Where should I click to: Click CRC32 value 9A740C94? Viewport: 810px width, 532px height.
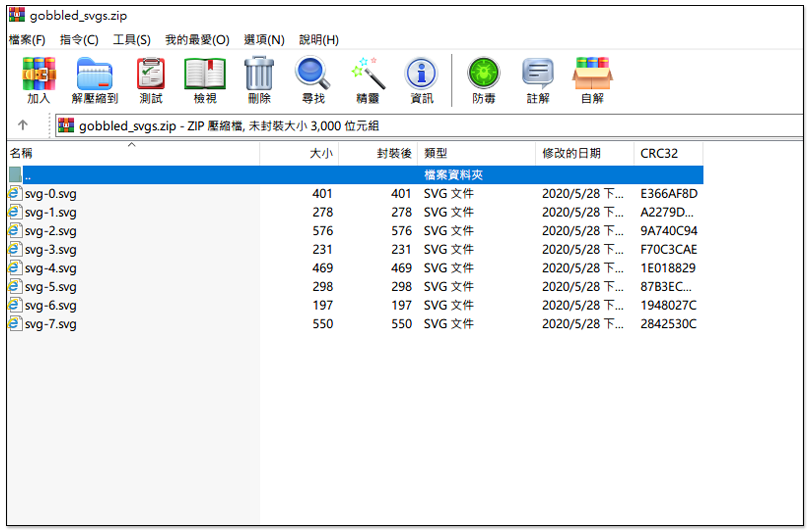click(x=669, y=231)
